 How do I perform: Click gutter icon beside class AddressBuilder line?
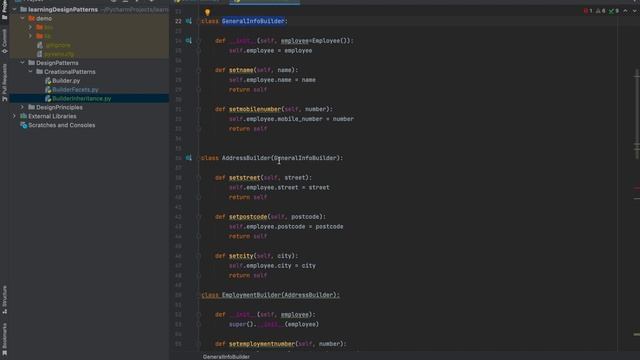189,158
